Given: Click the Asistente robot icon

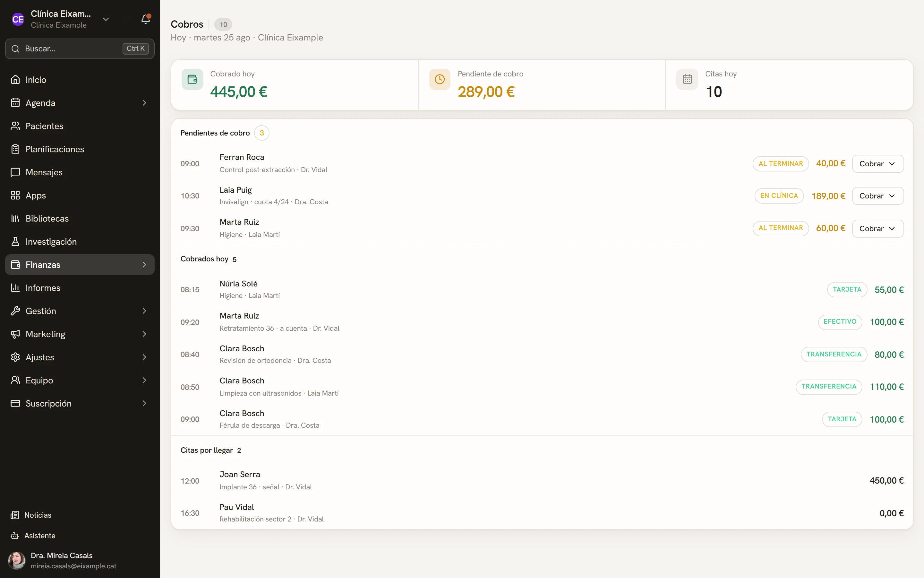Looking at the screenshot, I should pos(15,536).
